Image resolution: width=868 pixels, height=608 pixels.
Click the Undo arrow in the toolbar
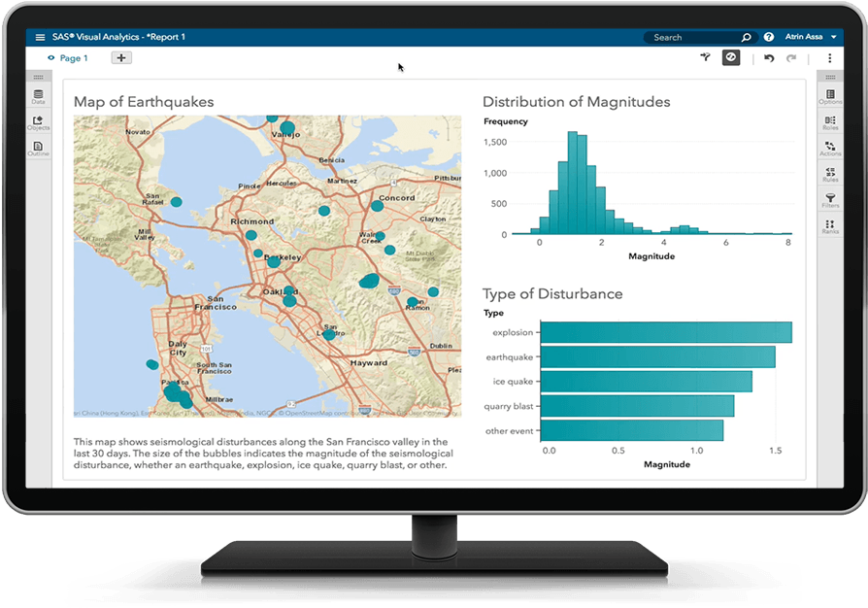769,58
